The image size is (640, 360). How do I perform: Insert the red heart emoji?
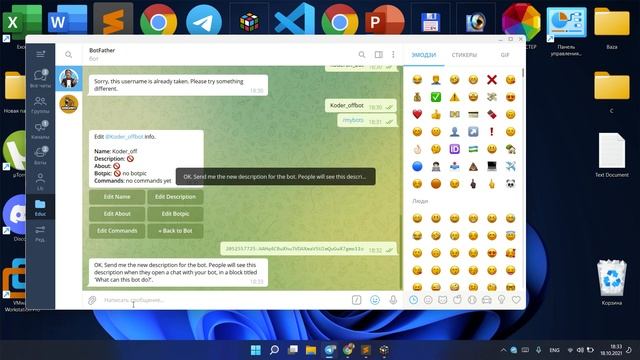pyautogui.click(x=417, y=114)
